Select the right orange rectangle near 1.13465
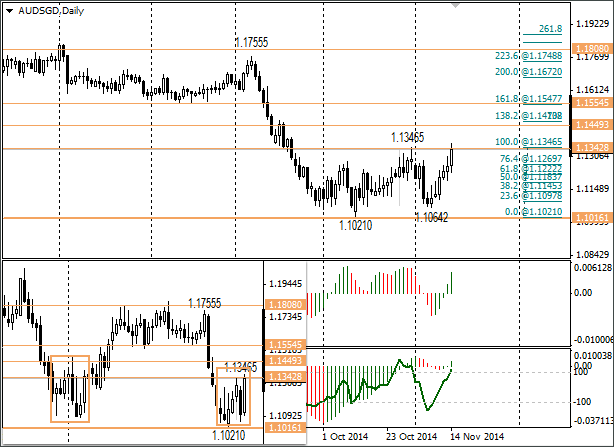 (233, 396)
